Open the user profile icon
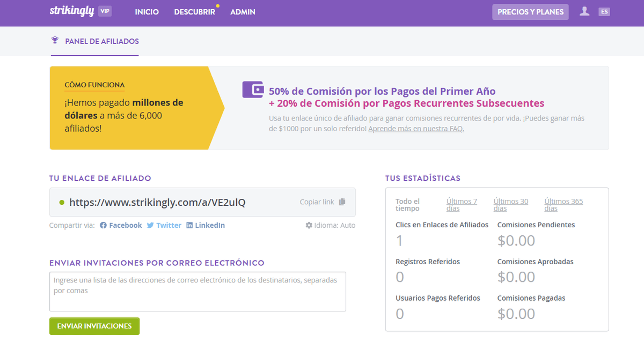The image size is (644, 350). [584, 11]
